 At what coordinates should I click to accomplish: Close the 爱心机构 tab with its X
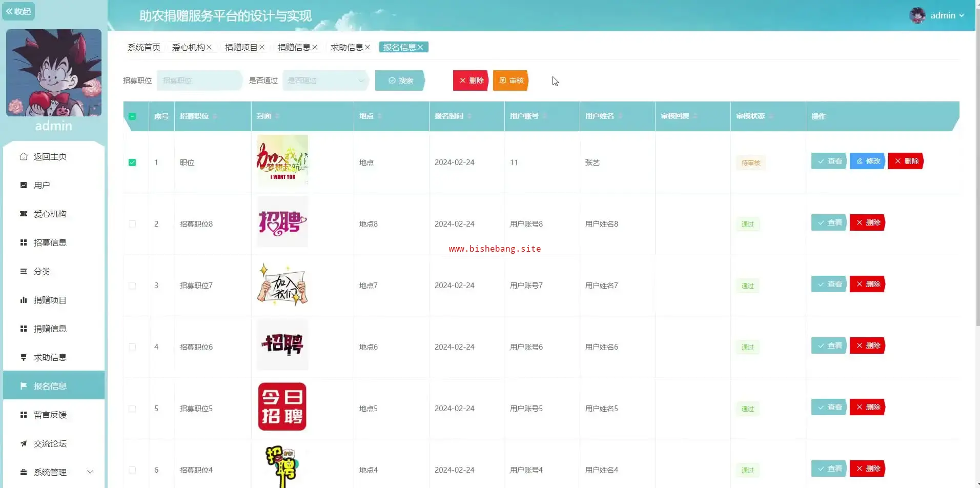[209, 47]
